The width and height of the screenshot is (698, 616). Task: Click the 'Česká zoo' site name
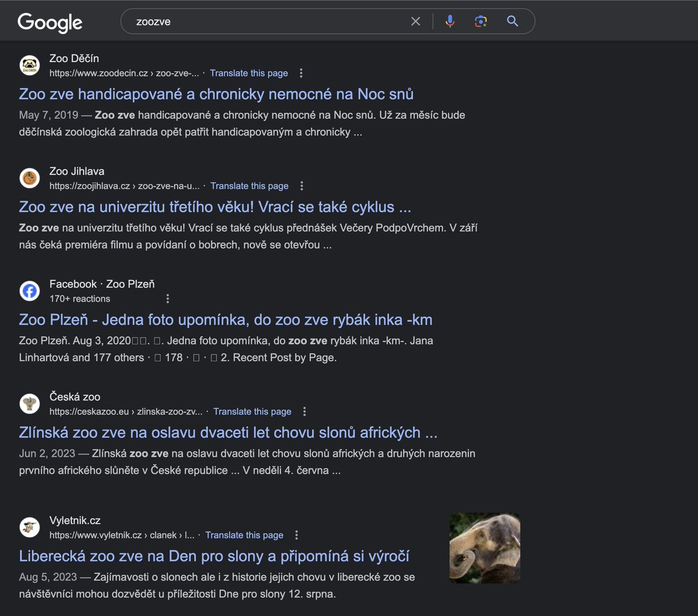click(x=75, y=397)
